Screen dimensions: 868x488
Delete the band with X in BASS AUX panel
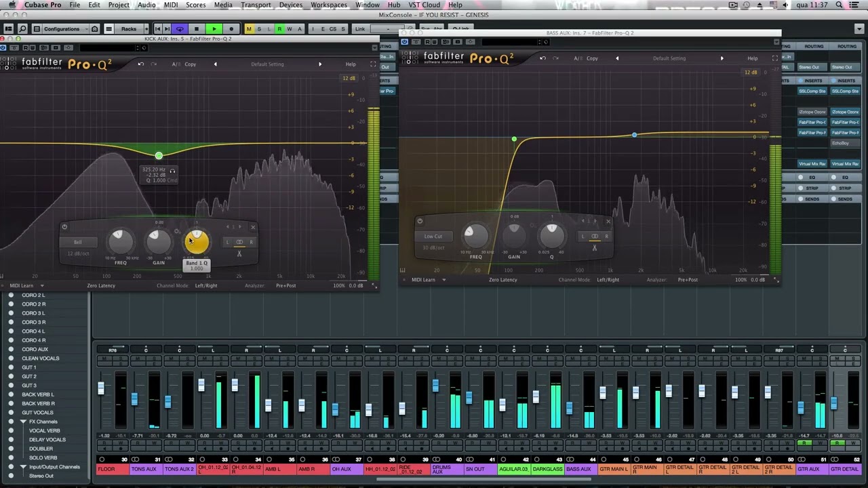tap(608, 221)
